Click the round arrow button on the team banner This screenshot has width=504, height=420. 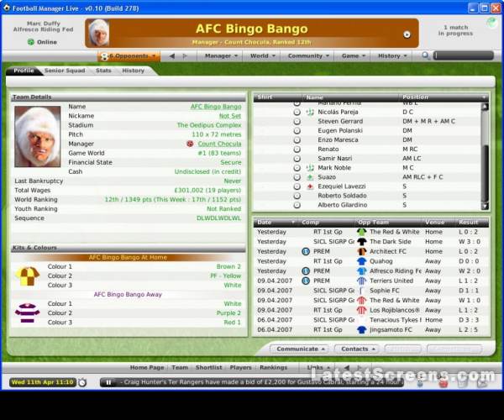coord(407,34)
